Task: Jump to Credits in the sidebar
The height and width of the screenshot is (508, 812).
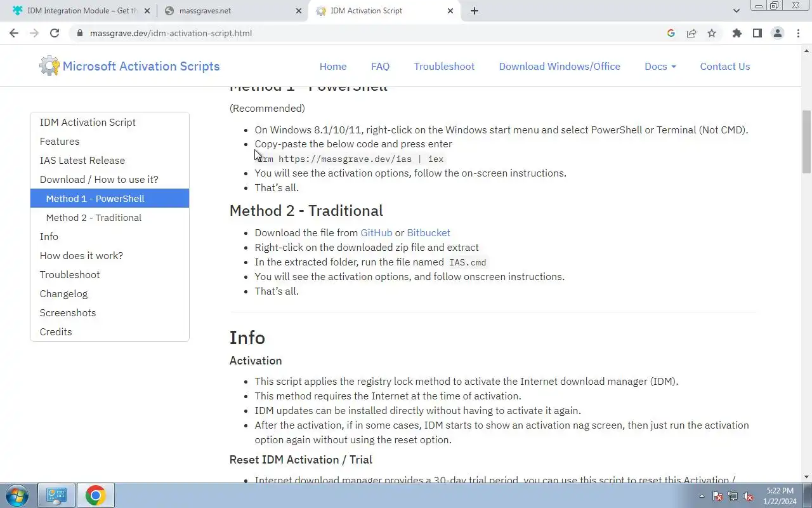Action: (x=110, y=331)
